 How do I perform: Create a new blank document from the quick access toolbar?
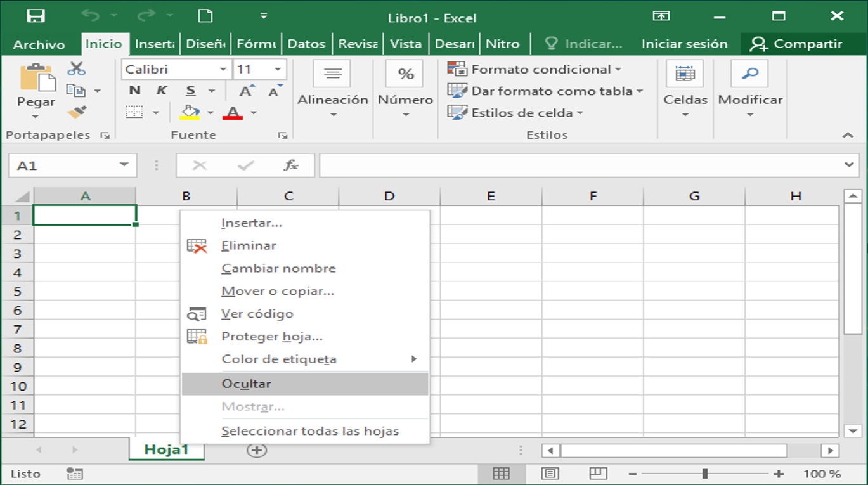[x=205, y=16]
